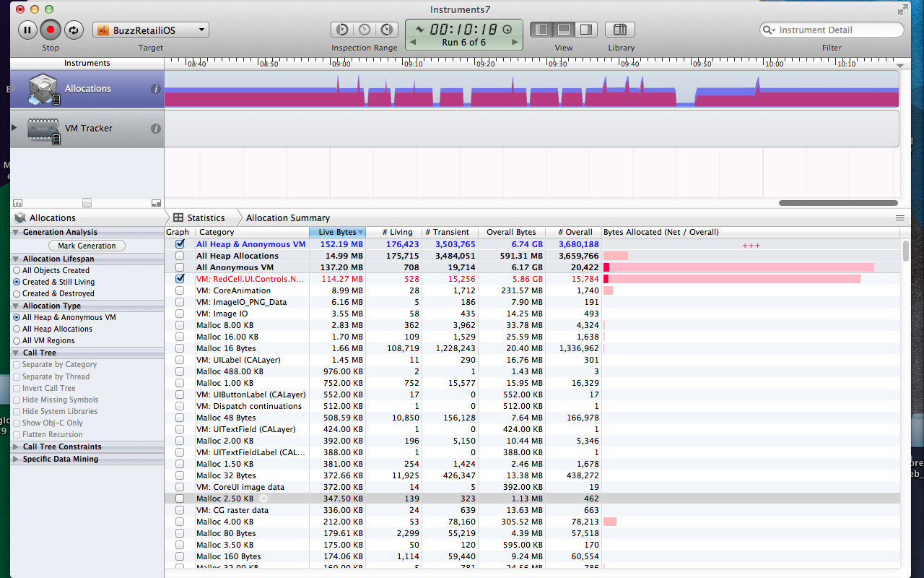The width and height of the screenshot is (924, 578).
Task: Expand the Call Tree Constraints section
Action: tap(16, 447)
